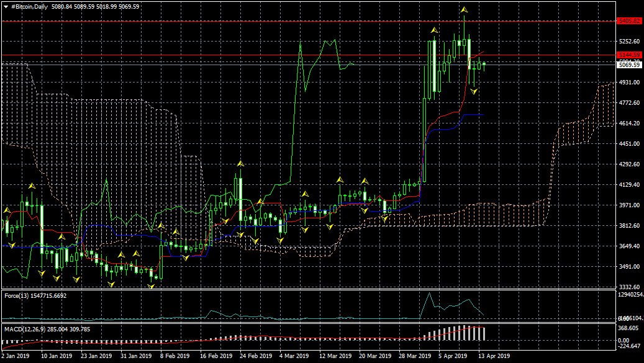Click the current price label 5069.59

[x=629, y=65]
